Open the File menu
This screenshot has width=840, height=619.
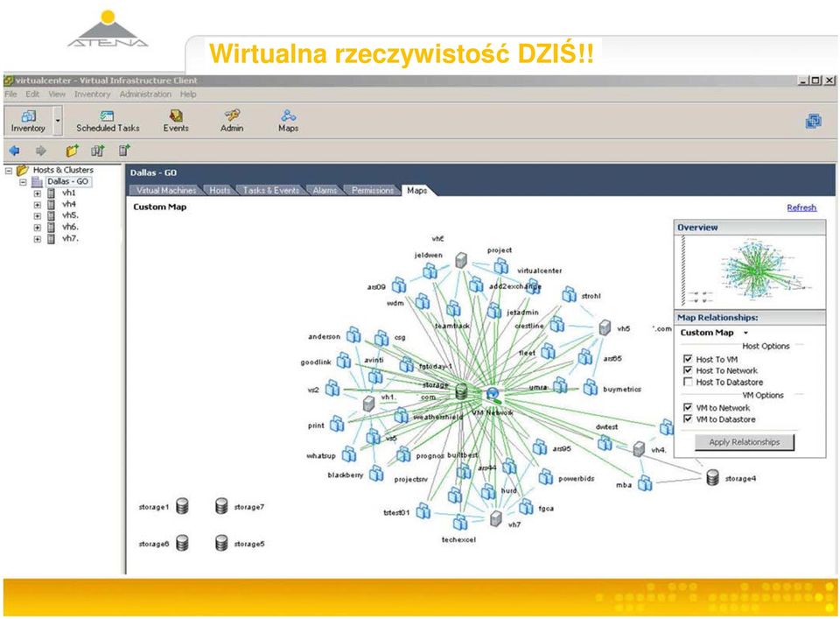pyautogui.click(x=10, y=95)
